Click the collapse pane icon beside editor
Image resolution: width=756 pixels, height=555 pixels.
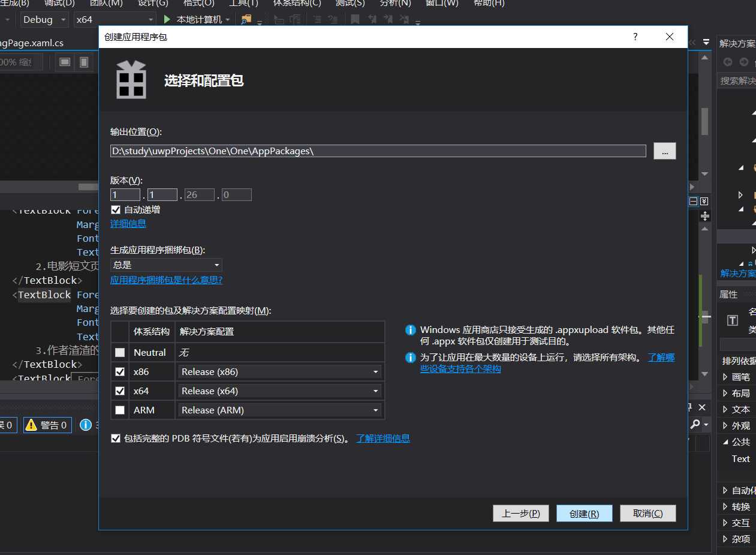pyautogui.click(x=693, y=202)
